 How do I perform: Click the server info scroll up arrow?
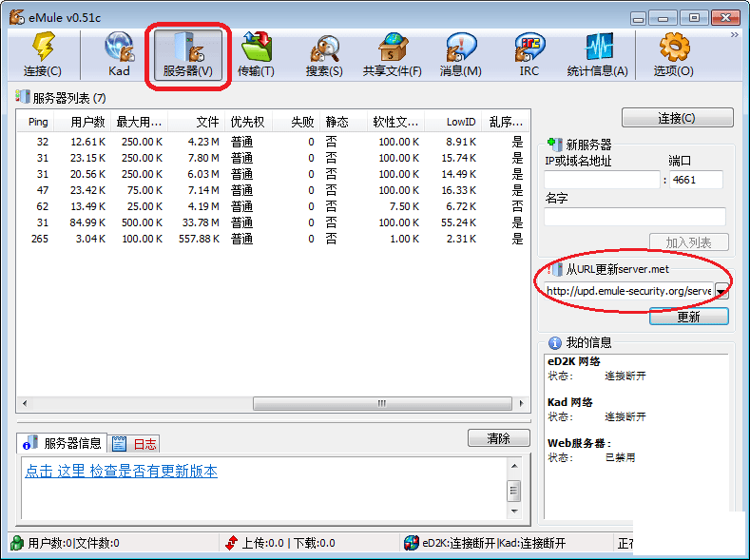pos(514,465)
